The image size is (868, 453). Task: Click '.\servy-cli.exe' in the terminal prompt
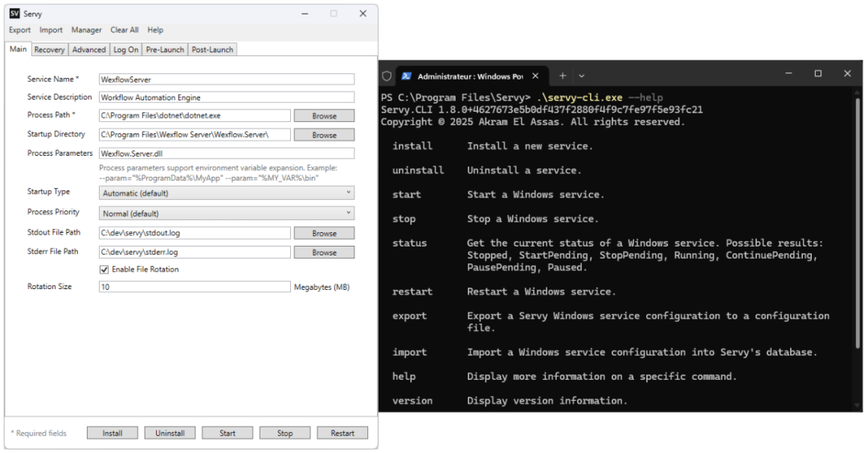point(579,97)
